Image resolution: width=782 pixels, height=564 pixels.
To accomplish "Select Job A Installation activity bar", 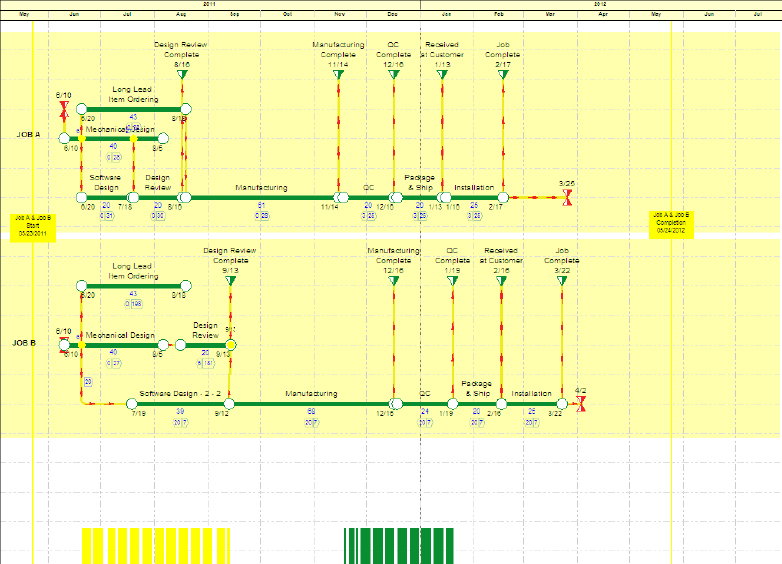I will coord(474,197).
